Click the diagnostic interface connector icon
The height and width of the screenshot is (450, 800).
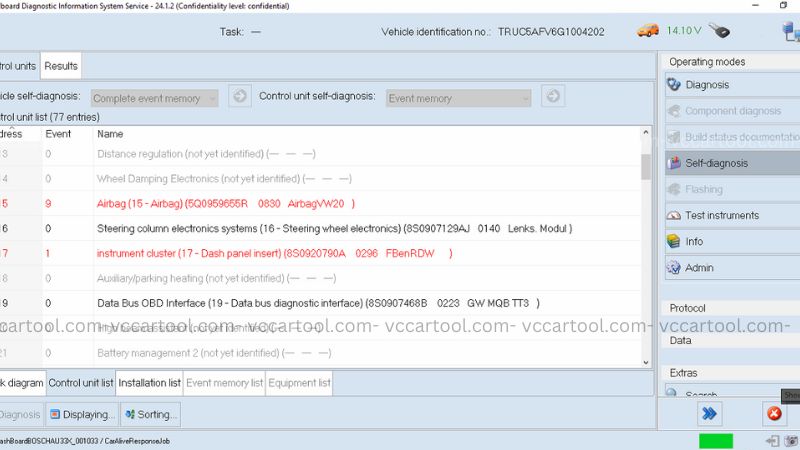pos(719,31)
